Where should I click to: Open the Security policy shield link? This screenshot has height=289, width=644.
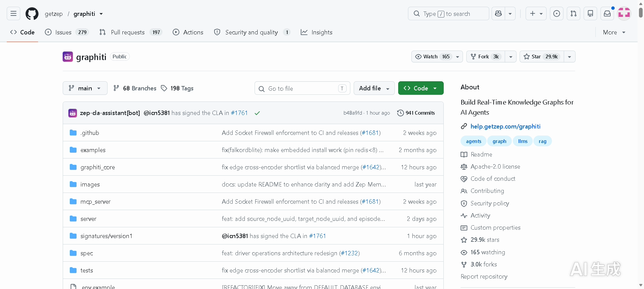[485, 203]
